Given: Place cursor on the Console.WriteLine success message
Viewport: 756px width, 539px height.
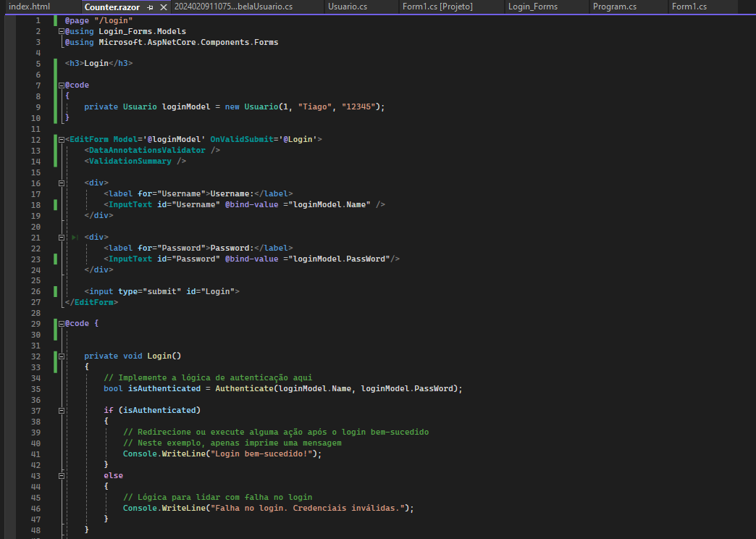Looking at the screenshot, I should [217, 454].
